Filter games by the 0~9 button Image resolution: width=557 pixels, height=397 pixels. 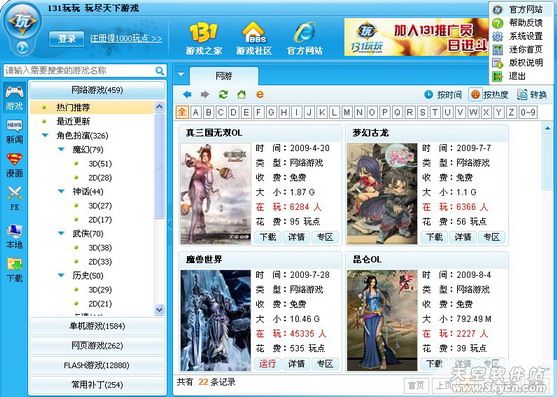[528, 112]
